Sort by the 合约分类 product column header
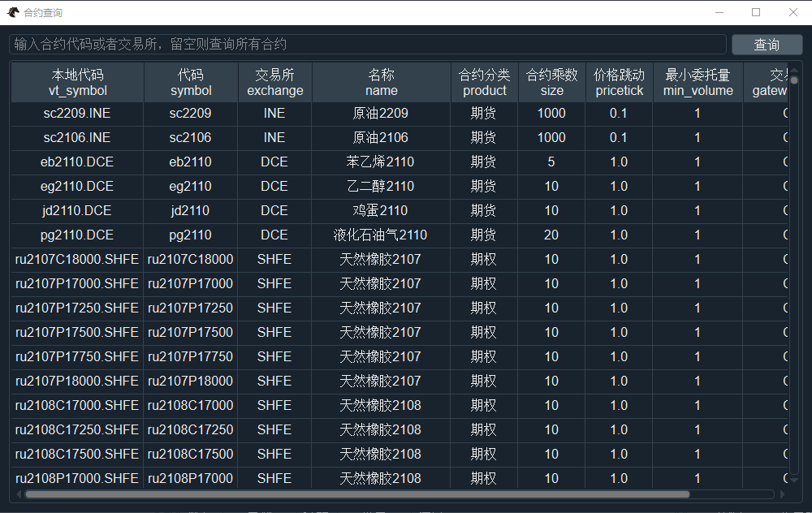 tap(485, 82)
